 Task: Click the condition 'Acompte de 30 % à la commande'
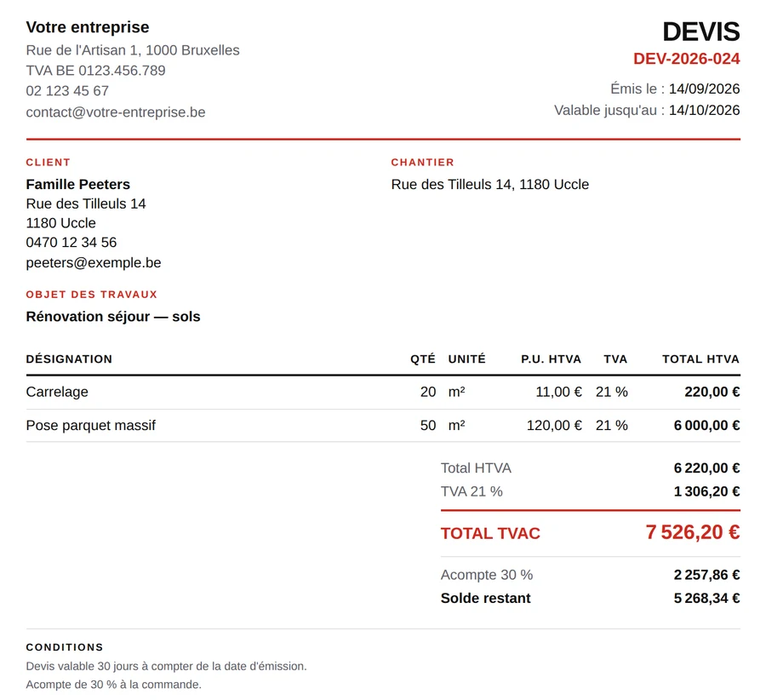pyautogui.click(x=114, y=685)
